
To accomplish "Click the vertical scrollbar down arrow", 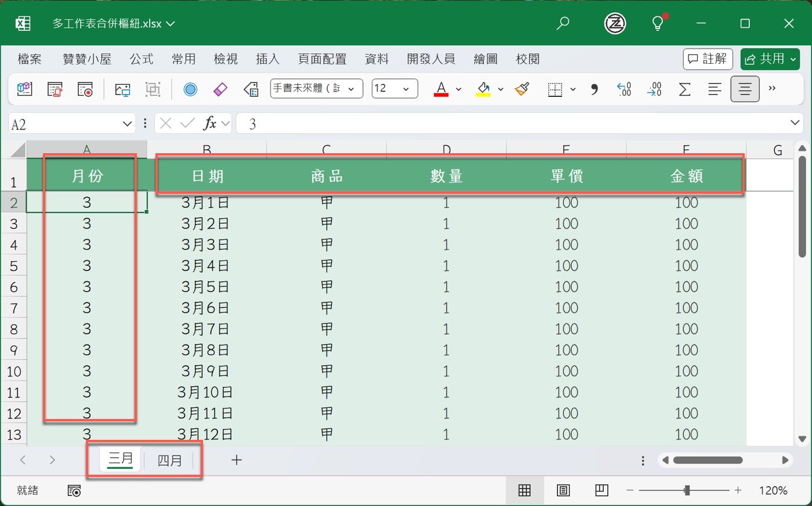I will 802,439.
